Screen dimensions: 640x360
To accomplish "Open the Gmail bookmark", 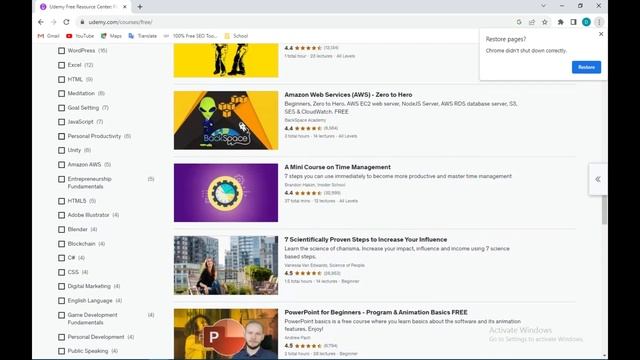I will click(49, 36).
